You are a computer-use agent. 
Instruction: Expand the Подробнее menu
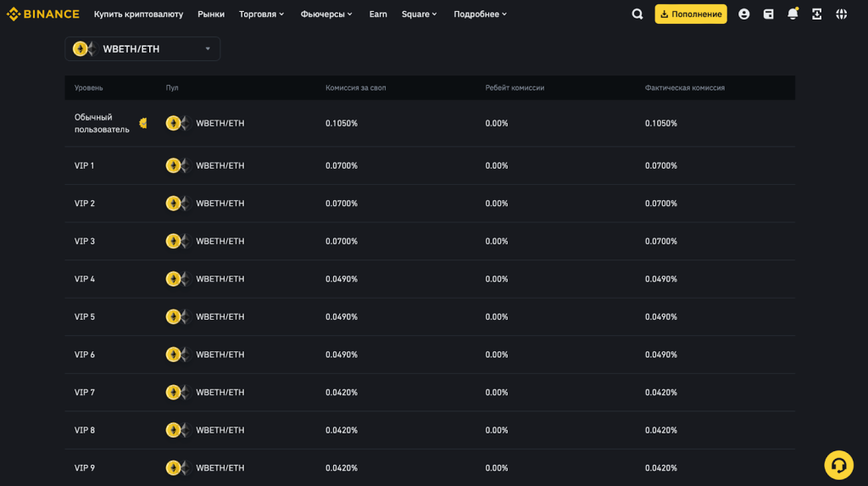coord(480,14)
